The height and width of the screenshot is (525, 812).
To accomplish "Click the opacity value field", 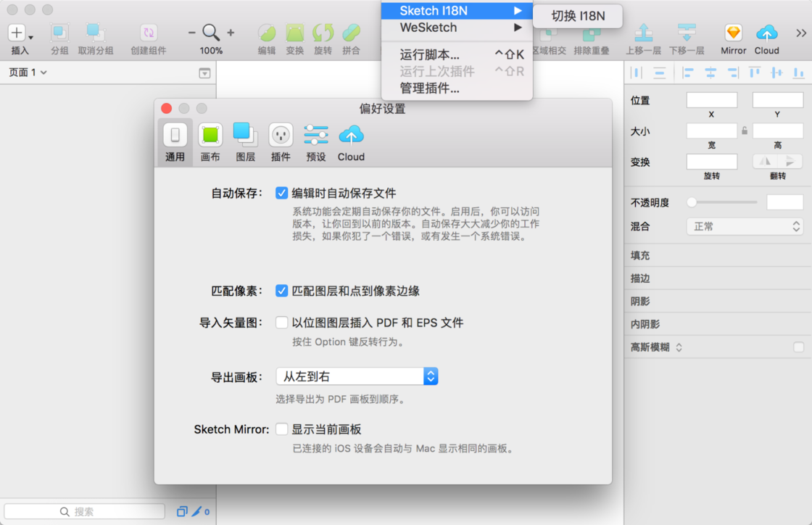I will pyautogui.click(x=784, y=202).
